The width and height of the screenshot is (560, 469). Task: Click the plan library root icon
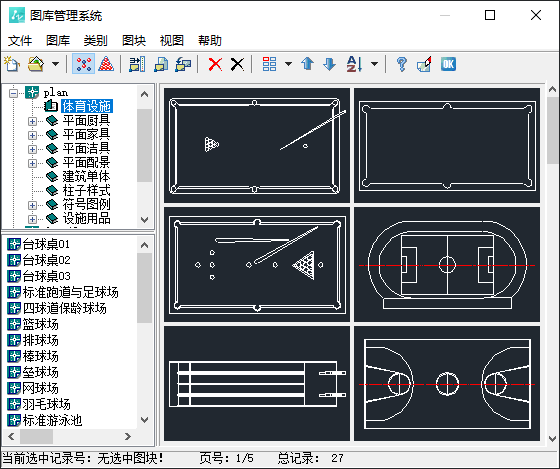pos(32,93)
